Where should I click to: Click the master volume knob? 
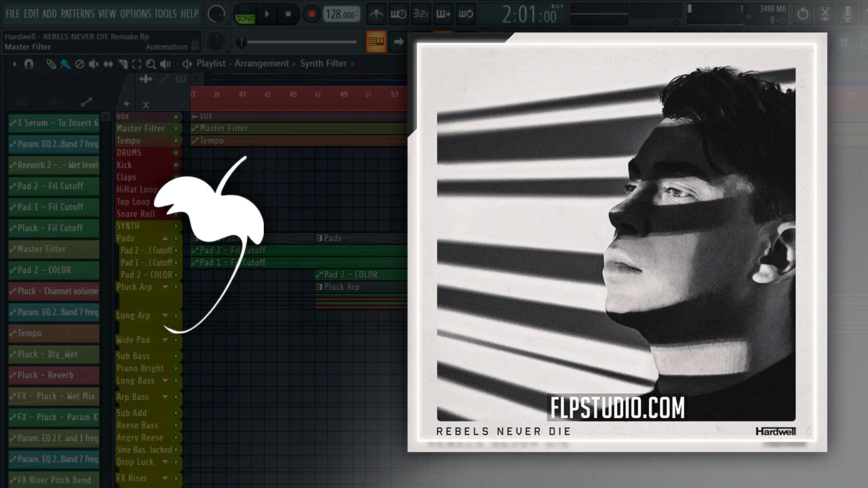coord(216,14)
